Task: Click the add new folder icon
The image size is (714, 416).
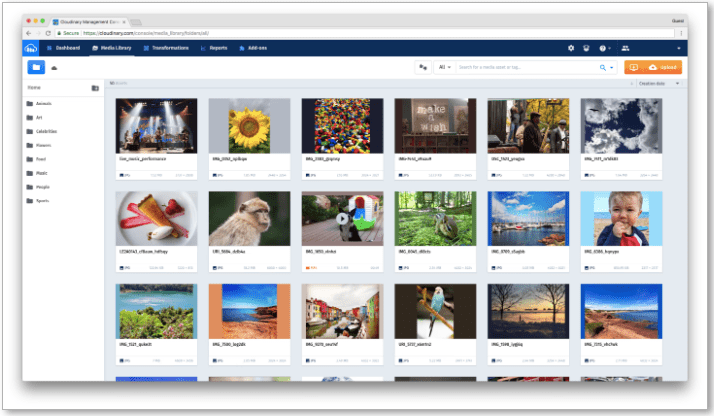Action: (x=95, y=88)
